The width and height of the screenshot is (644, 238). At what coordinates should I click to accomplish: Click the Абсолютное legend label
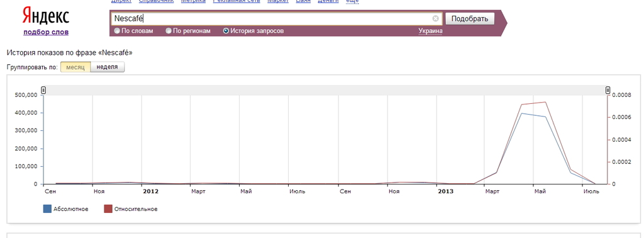(x=71, y=209)
